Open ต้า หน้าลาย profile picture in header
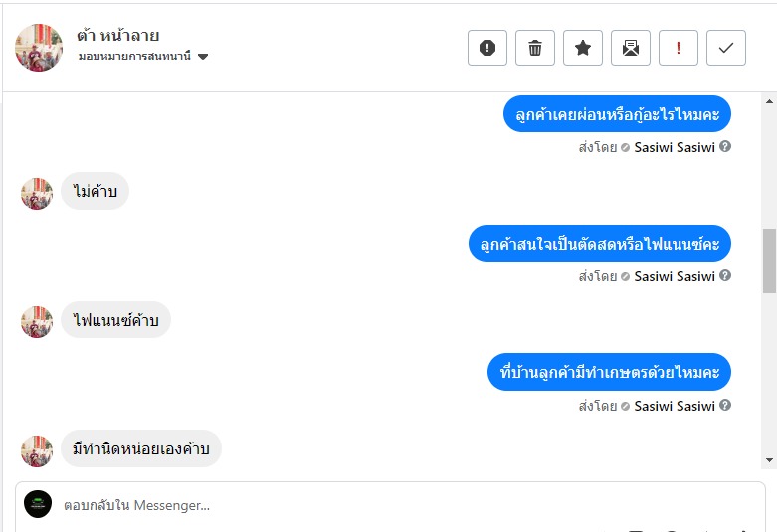Viewport: 777px width, 532px height. [40, 48]
